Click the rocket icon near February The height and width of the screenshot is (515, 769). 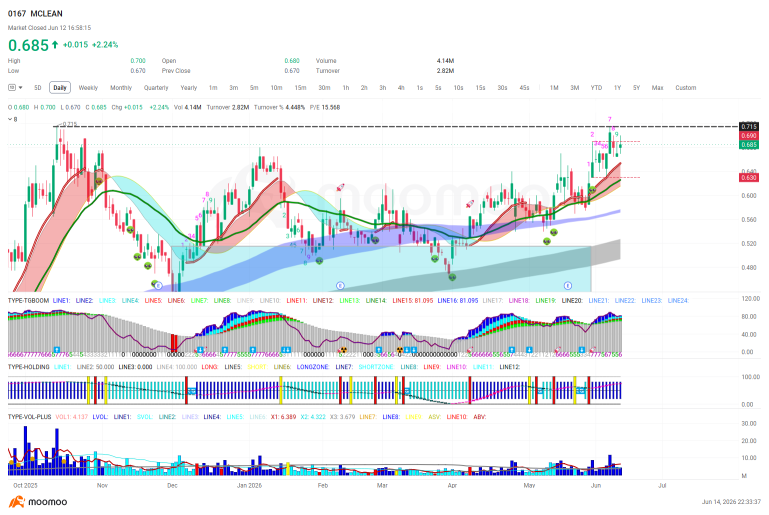click(x=340, y=187)
